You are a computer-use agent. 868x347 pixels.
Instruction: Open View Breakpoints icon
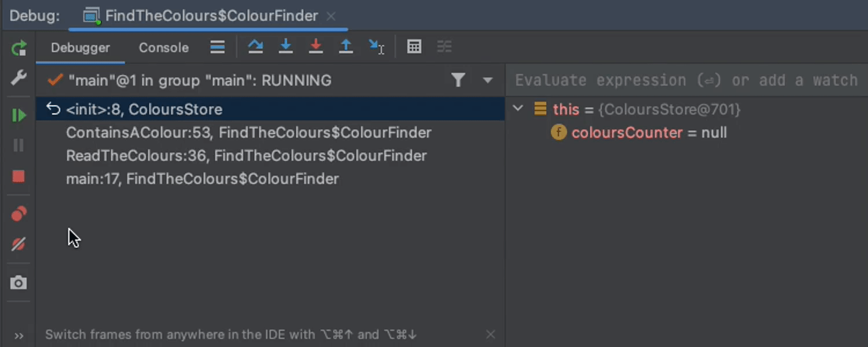point(19,214)
